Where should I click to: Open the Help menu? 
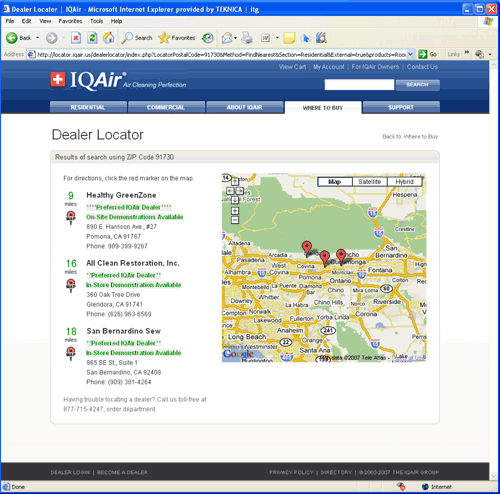pyautogui.click(x=116, y=21)
